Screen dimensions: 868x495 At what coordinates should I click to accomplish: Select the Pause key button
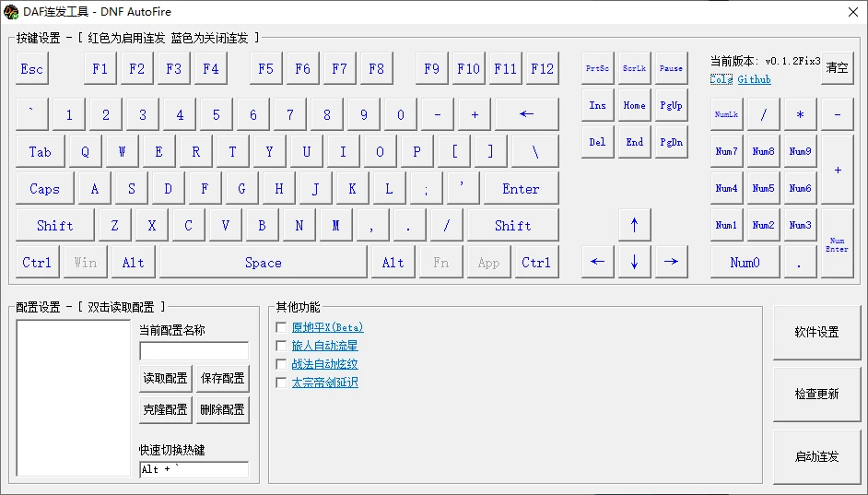[x=671, y=68]
